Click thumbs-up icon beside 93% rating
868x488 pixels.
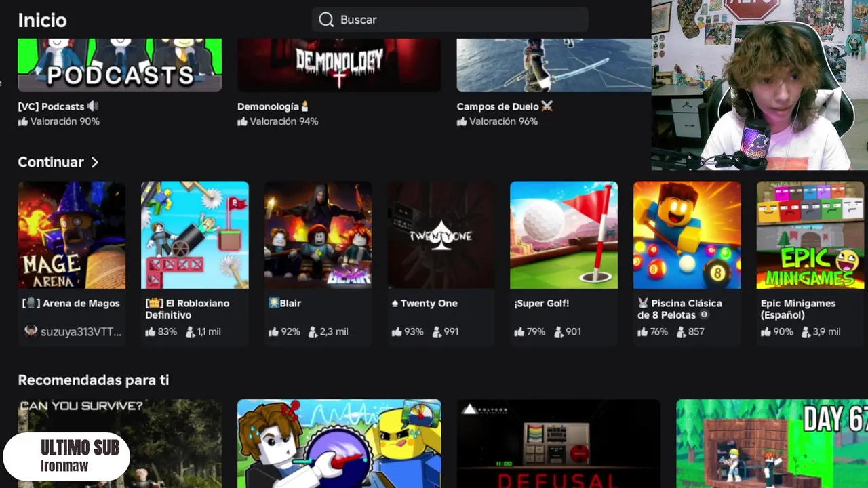click(x=397, y=332)
